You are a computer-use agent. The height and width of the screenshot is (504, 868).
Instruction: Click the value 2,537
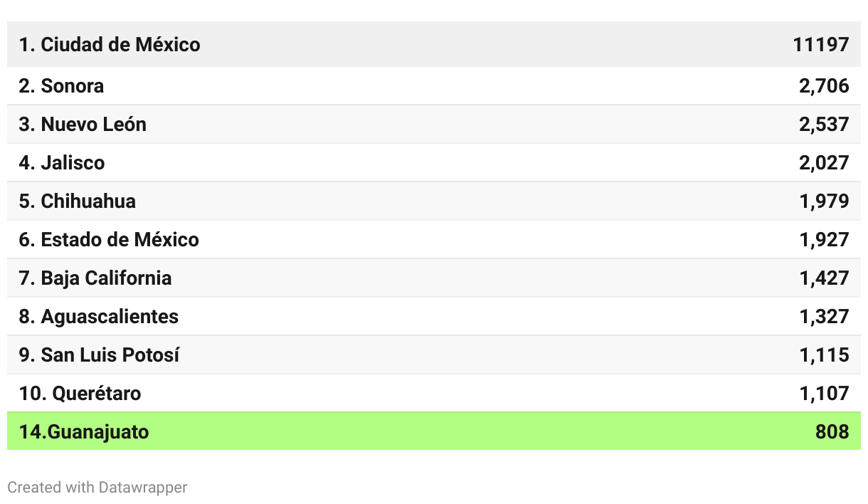(824, 125)
